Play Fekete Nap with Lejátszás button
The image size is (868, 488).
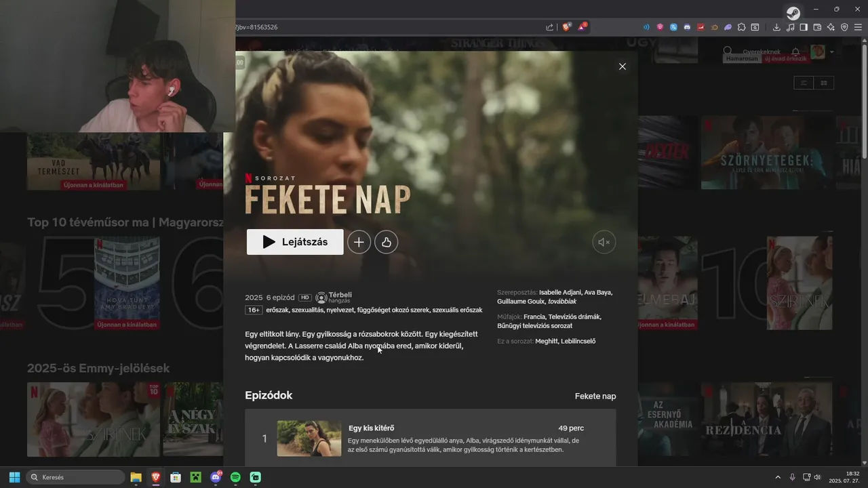coord(295,242)
